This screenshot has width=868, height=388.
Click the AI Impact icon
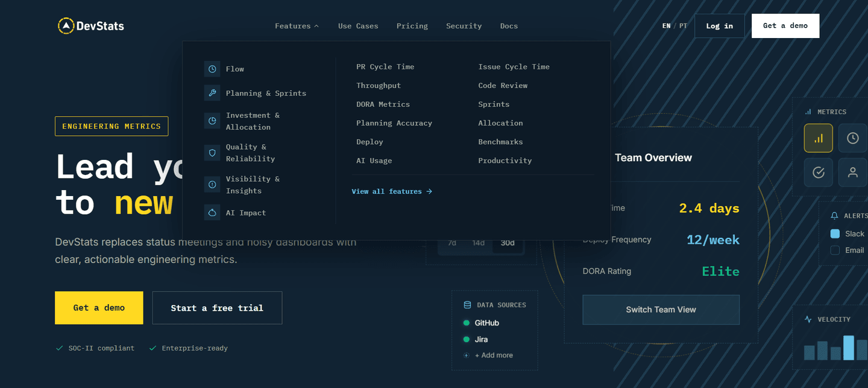(212, 212)
